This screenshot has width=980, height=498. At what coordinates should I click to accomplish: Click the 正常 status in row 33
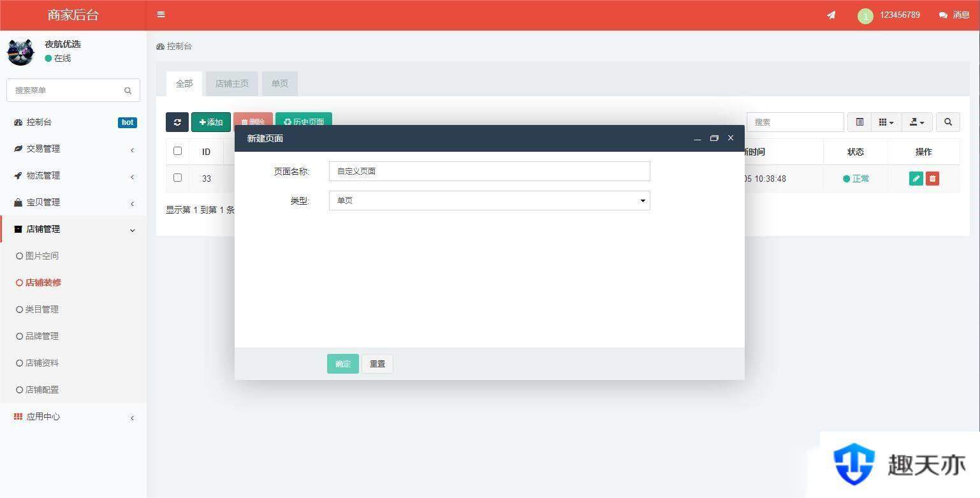(x=856, y=179)
